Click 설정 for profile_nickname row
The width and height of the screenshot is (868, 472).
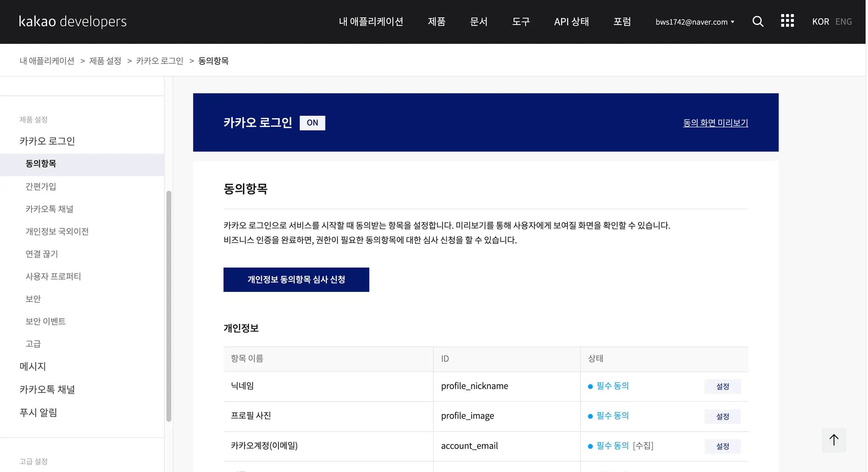pyautogui.click(x=722, y=386)
